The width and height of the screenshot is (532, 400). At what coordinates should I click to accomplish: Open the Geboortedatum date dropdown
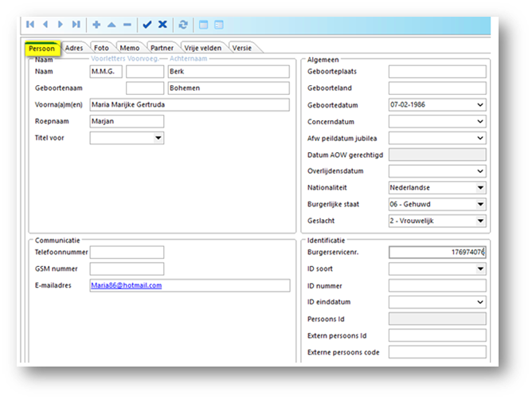point(480,104)
